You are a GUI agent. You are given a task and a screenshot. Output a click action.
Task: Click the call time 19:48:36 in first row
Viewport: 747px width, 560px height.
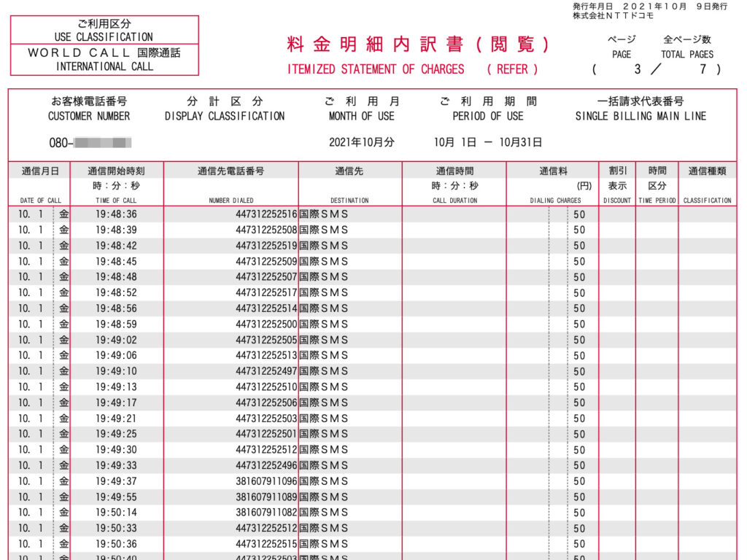tap(116, 214)
